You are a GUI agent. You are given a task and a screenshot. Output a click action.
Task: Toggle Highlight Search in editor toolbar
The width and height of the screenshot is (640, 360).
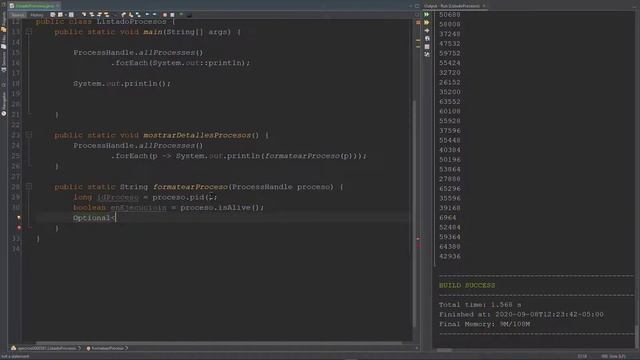[x=107, y=15]
